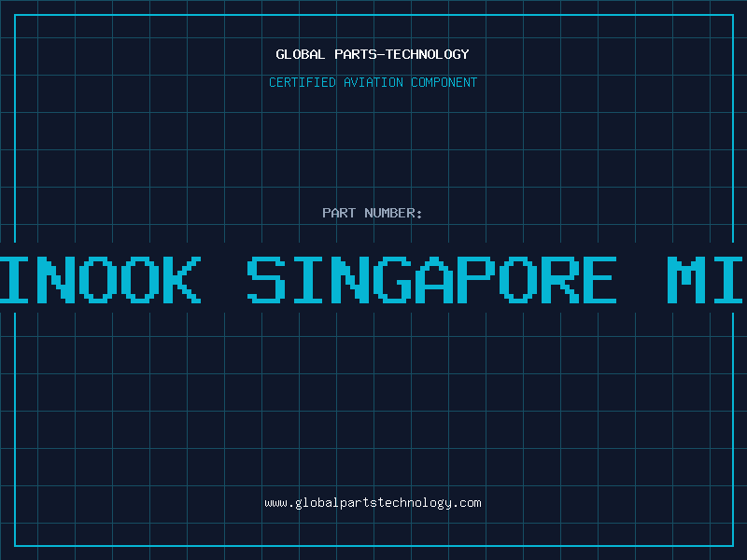747x560 pixels.
Task: Open the www.globalpartstechnology.com link
Action: point(373,503)
